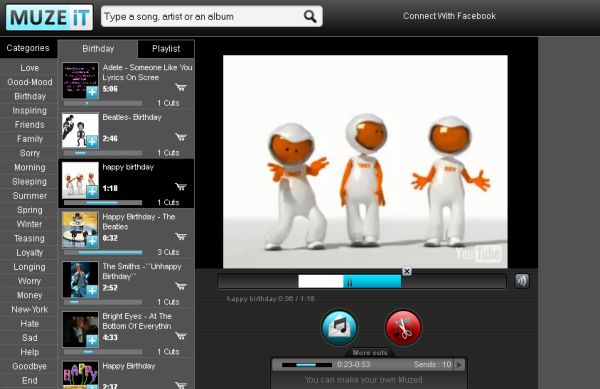Click cut bar under Happy Birthday - The Beatles
The height and width of the screenshot is (389, 600).
(x=103, y=252)
